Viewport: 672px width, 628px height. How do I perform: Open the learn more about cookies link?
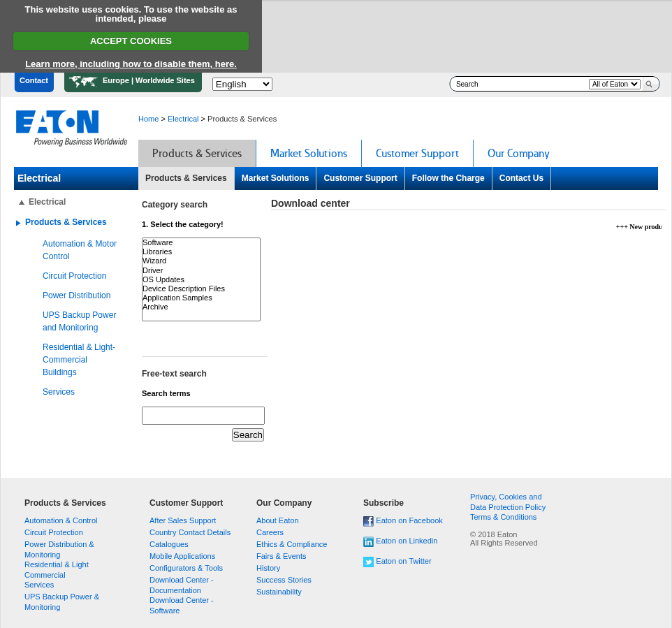point(131,64)
